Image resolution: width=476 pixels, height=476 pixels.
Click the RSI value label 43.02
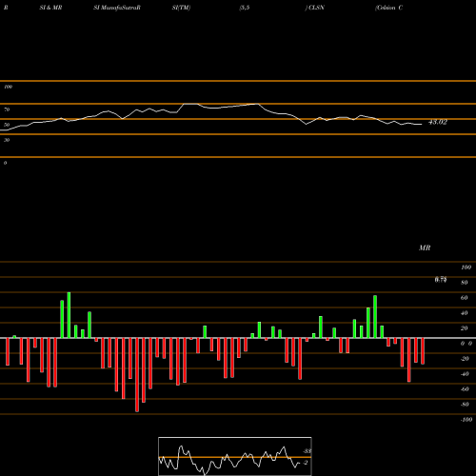pos(438,122)
